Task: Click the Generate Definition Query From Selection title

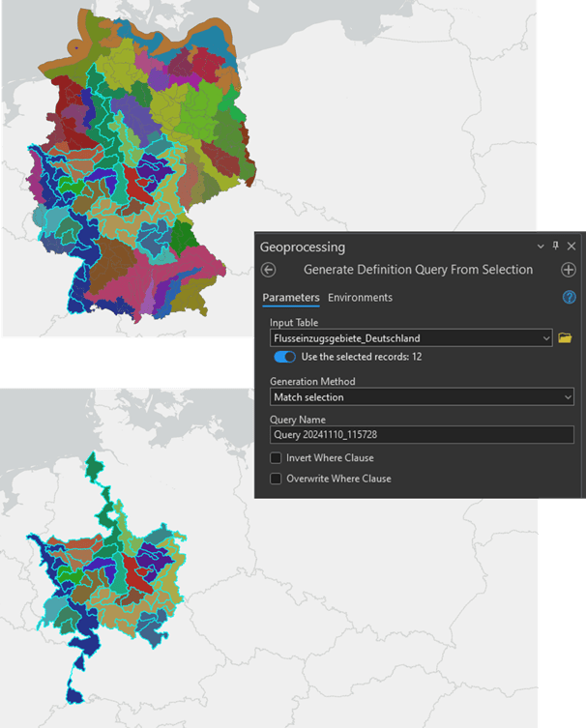Action: 418,270
